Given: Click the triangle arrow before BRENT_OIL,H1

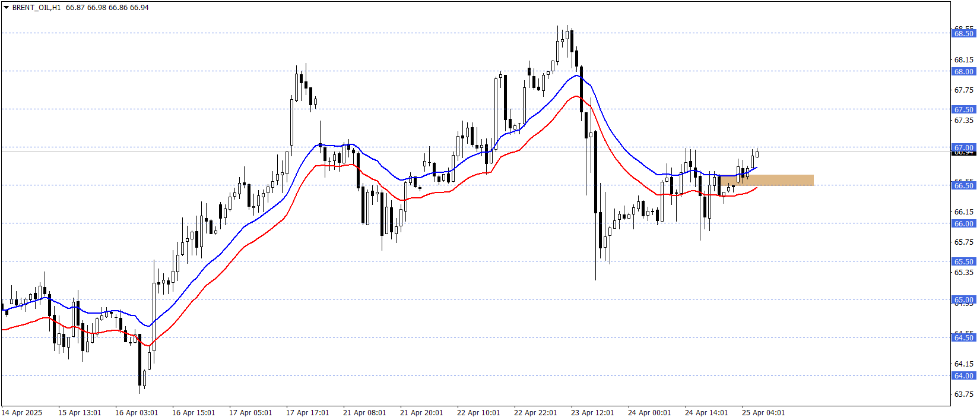Looking at the screenshot, I should pos(6,8).
